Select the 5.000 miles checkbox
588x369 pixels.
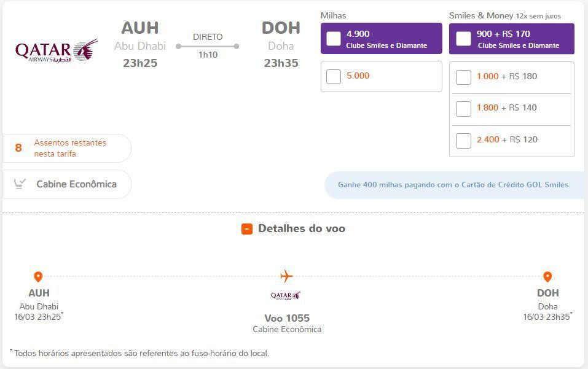tap(334, 76)
